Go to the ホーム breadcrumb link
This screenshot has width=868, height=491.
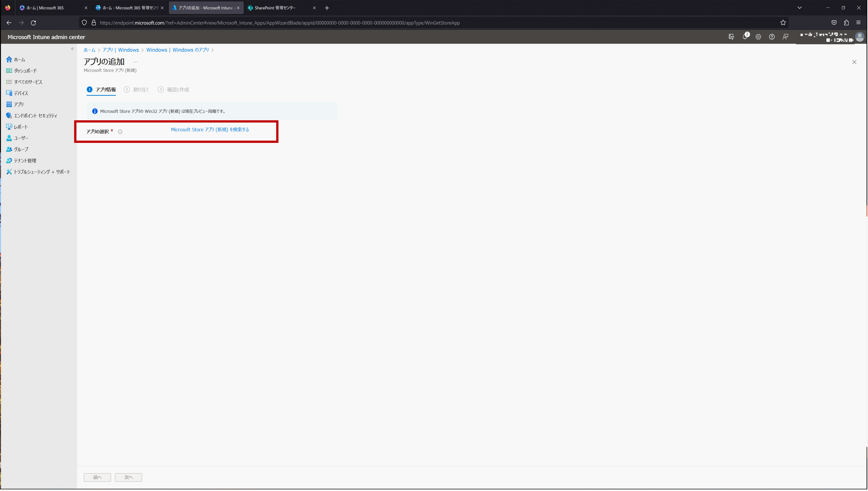pyautogui.click(x=90, y=50)
